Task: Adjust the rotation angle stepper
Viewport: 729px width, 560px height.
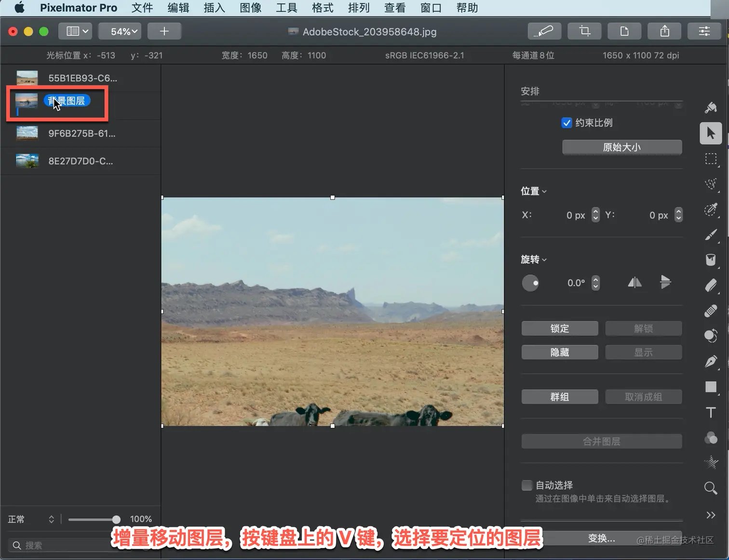Action: click(596, 283)
